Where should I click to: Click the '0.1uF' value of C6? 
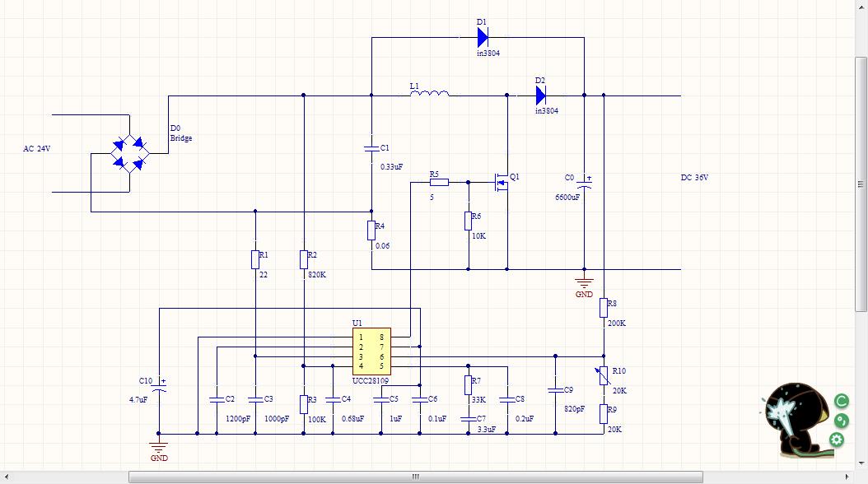[437, 419]
